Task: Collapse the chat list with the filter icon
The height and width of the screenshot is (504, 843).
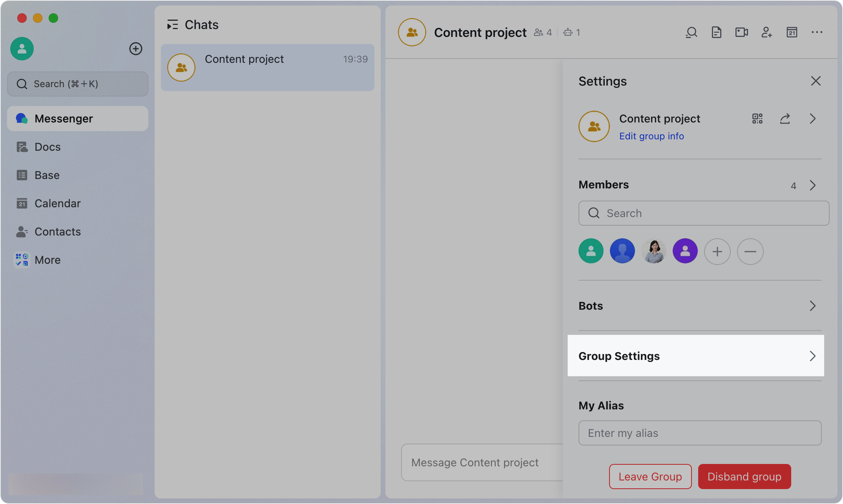Action: click(x=172, y=24)
